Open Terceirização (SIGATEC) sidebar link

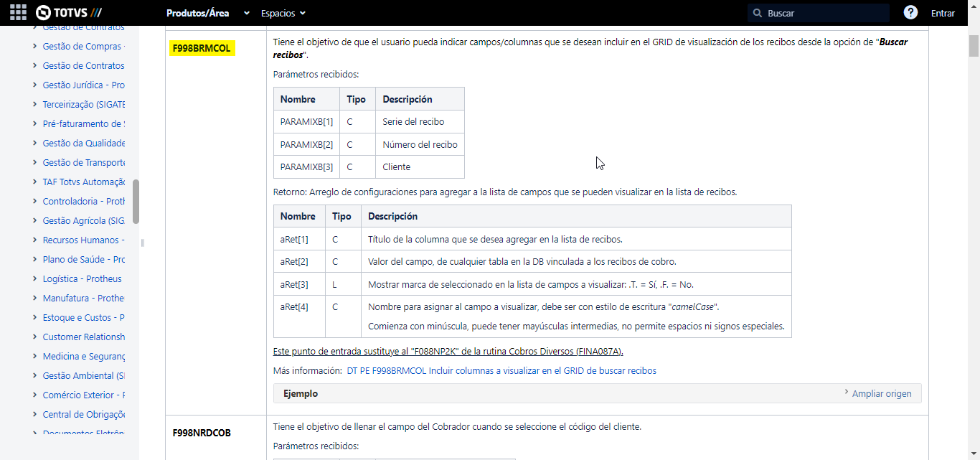click(84, 105)
